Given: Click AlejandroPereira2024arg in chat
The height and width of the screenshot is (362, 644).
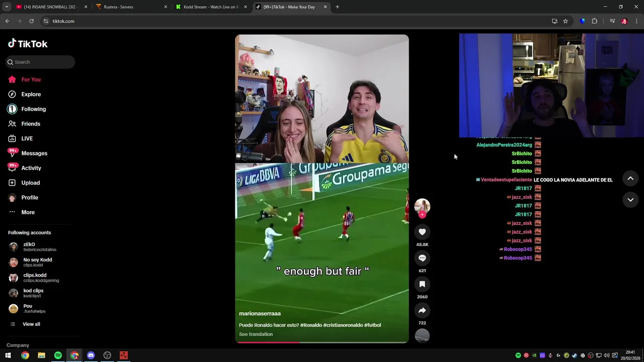Looking at the screenshot, I should 504,145.
